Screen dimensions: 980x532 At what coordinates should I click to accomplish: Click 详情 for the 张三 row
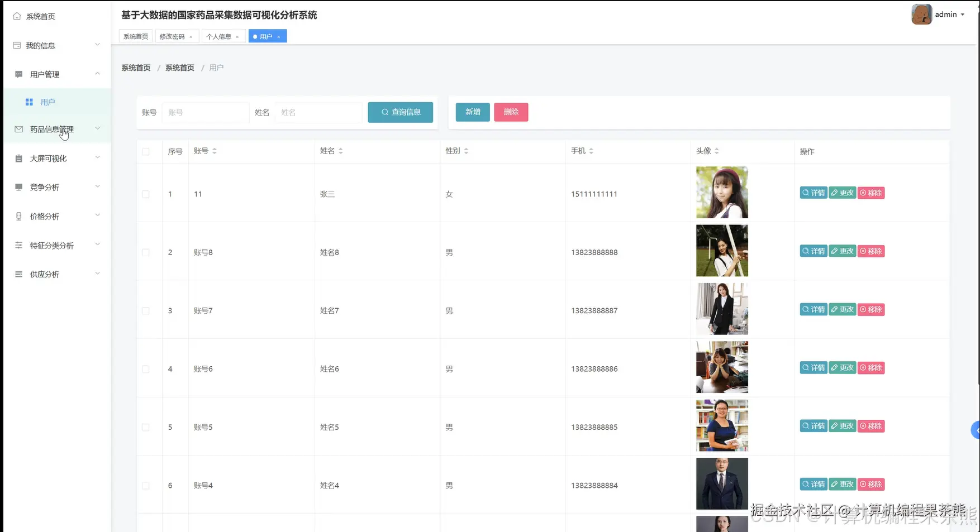[814, 193]
